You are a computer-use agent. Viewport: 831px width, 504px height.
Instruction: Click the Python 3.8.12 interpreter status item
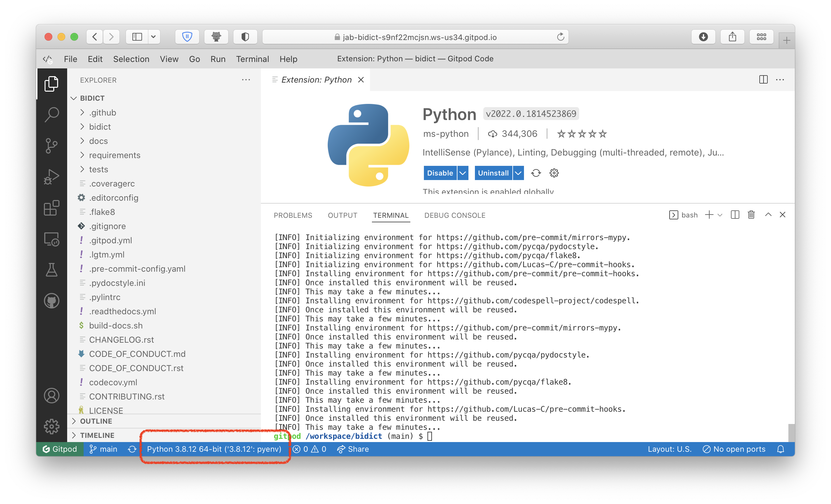coord(214,449)
